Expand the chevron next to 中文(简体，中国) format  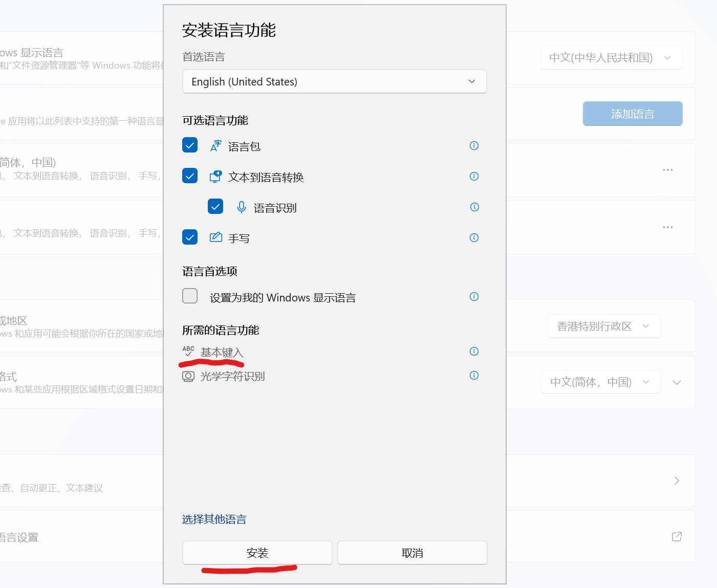[677, 382]
